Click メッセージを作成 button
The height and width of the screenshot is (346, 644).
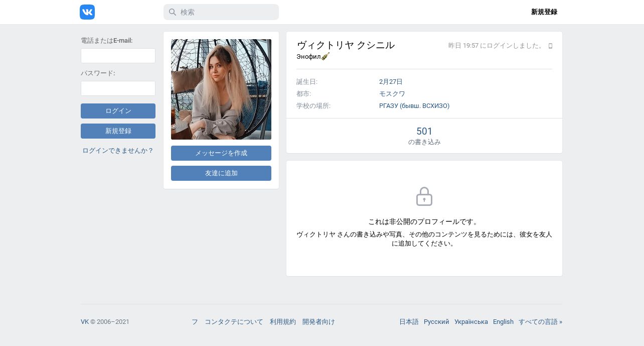221,153
